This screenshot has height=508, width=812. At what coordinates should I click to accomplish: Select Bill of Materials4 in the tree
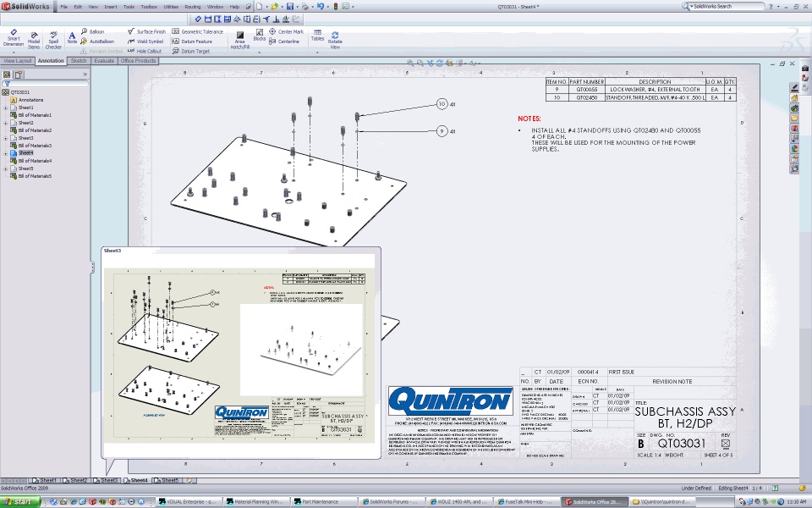(31, 161)
